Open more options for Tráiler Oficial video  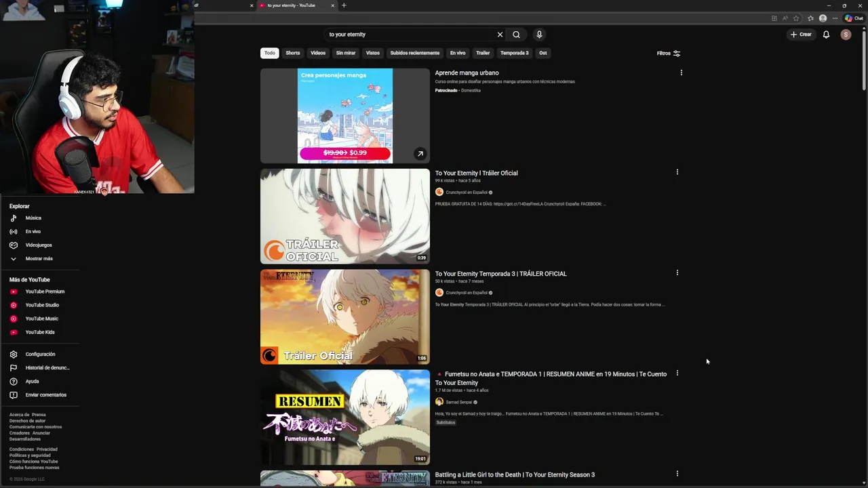coord(677,172)
